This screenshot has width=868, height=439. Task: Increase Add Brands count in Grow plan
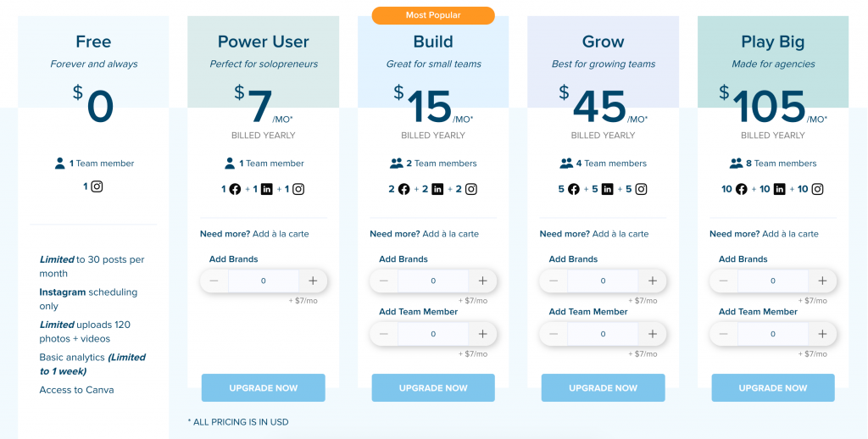point(653,281)
